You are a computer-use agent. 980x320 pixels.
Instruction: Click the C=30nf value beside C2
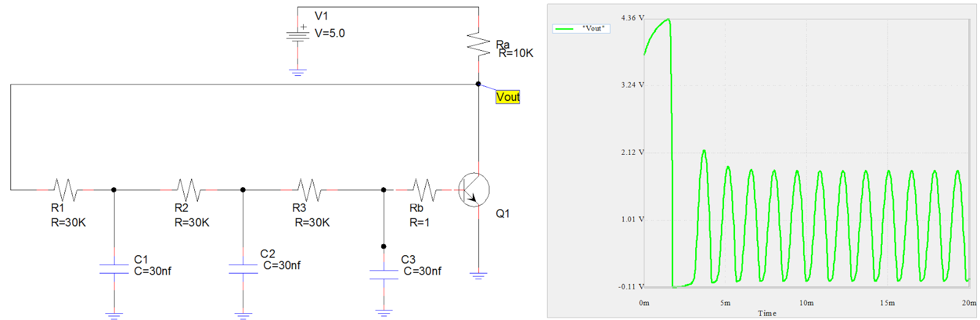[282, 266]
